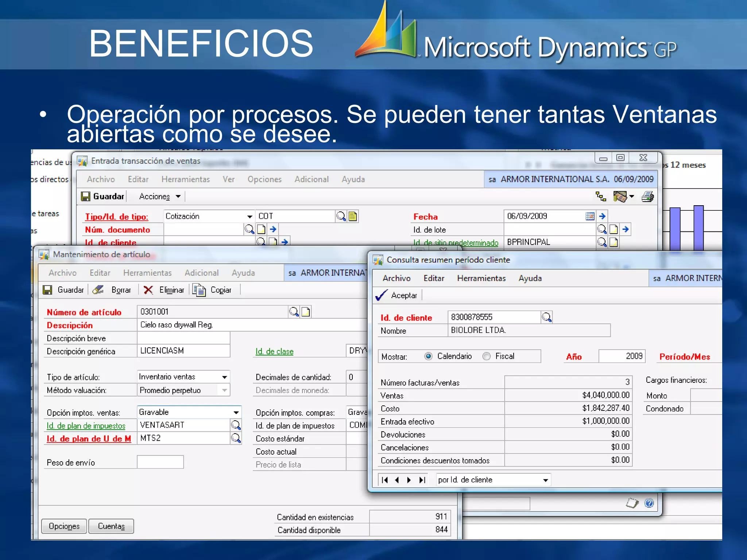The height and width of the screenshot is (560, 747).
Task: Open lookup magnifier next to COT field
Action: tap(341, 216)
